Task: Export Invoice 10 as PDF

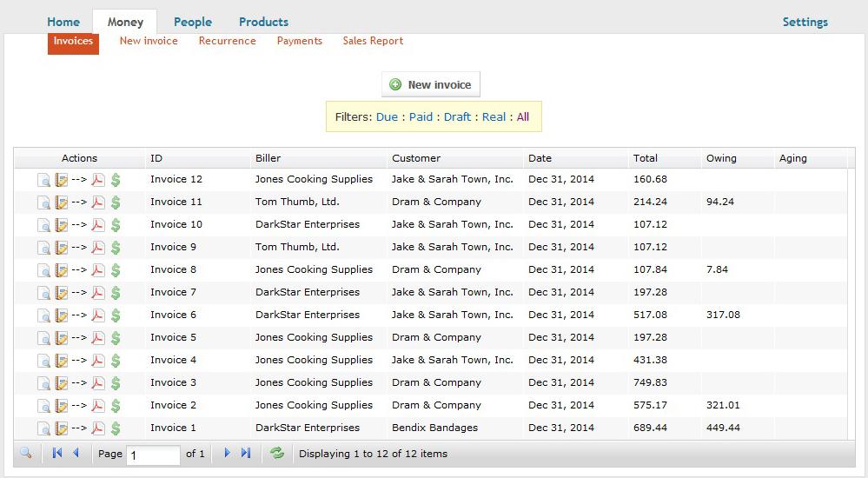Action: [x=98, y=225]
